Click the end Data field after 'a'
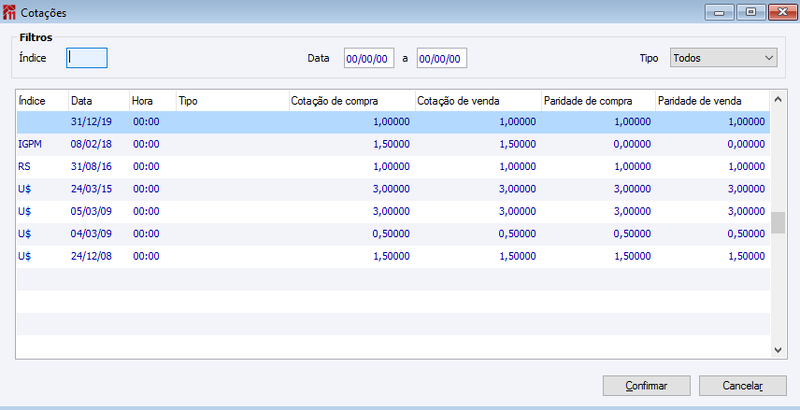 (x=442, y=59)
